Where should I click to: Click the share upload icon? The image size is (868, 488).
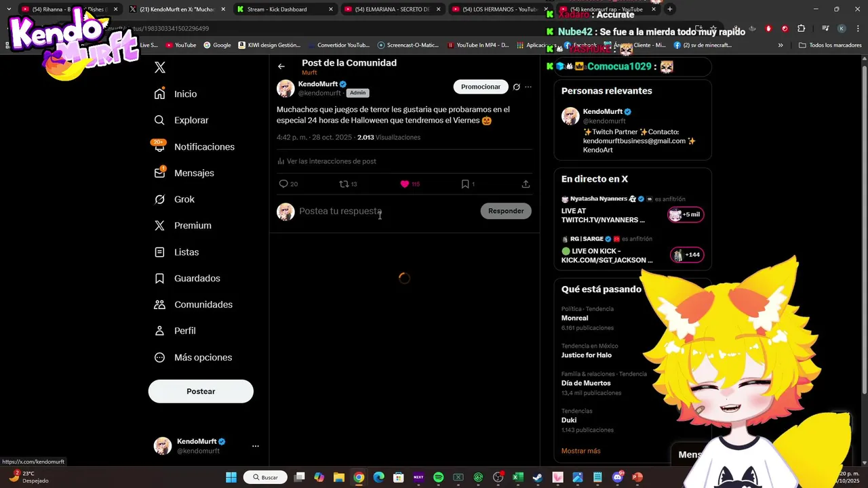(x=526, y=184)
